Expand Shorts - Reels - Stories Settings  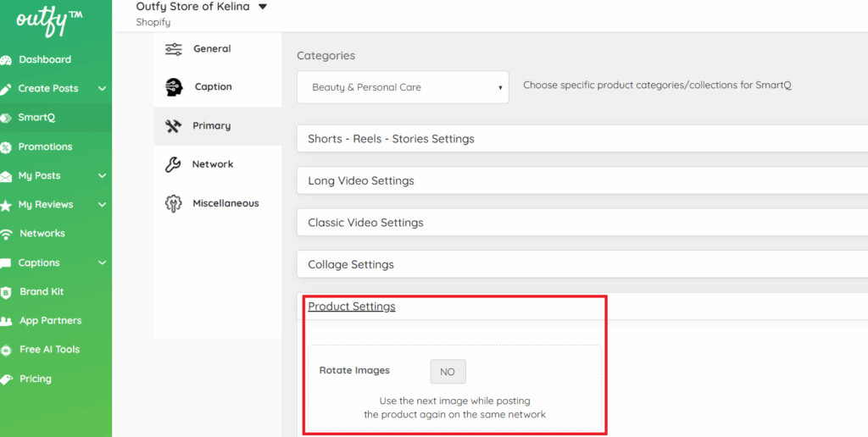[391, 139]
